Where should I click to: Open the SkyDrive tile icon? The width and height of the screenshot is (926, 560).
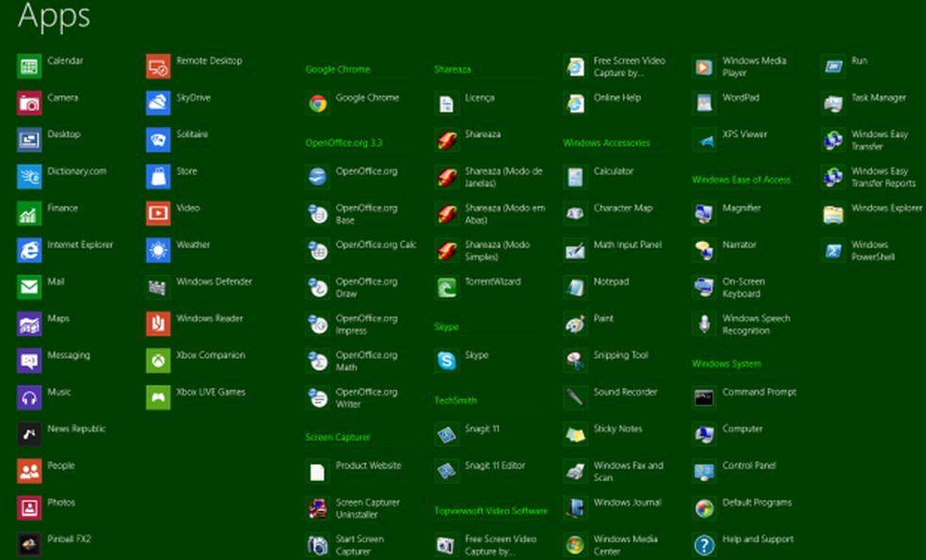tap(158, 104)
